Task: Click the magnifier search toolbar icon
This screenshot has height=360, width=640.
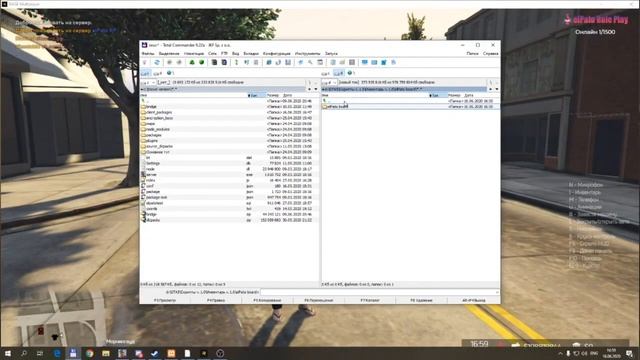Action: 310,62
